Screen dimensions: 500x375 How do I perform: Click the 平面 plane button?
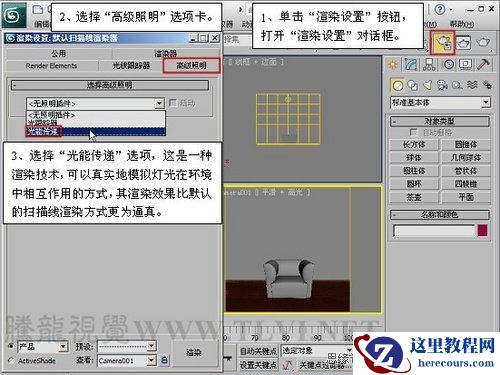tap(466, 197)
